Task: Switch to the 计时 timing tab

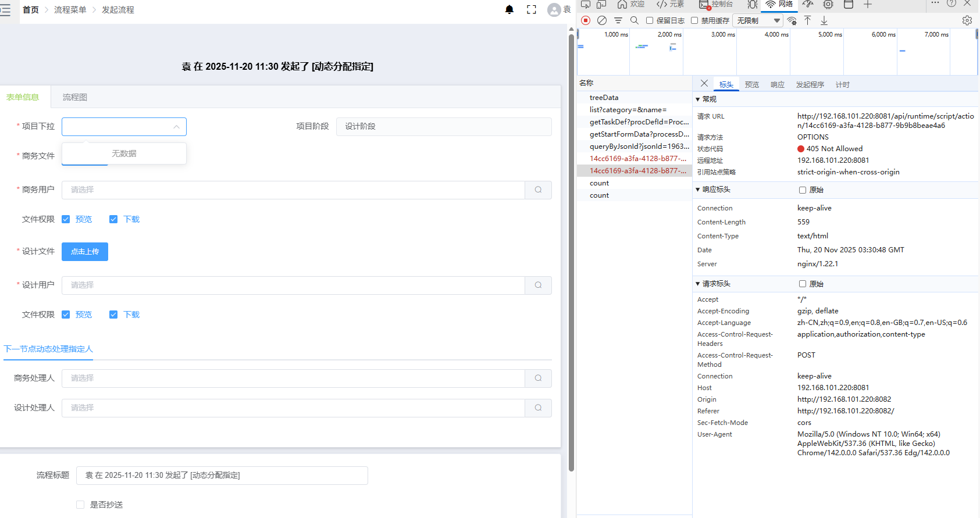Action: pos(843,84)
